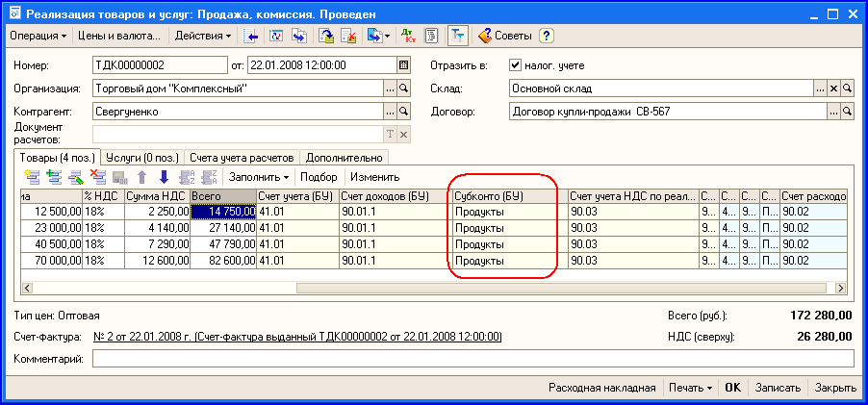
Task: Click ellipsis select button for Склад
Action: (x=821, y=89)
